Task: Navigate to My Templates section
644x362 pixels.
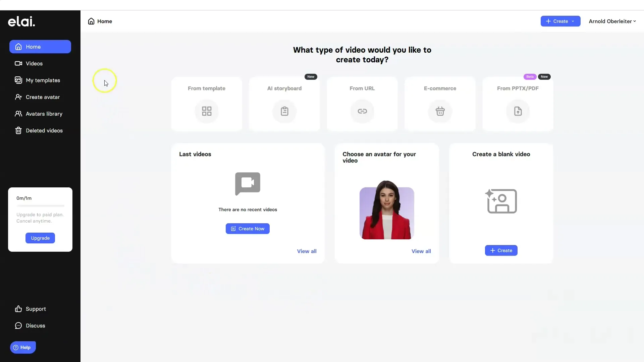Action: [43, 80]
